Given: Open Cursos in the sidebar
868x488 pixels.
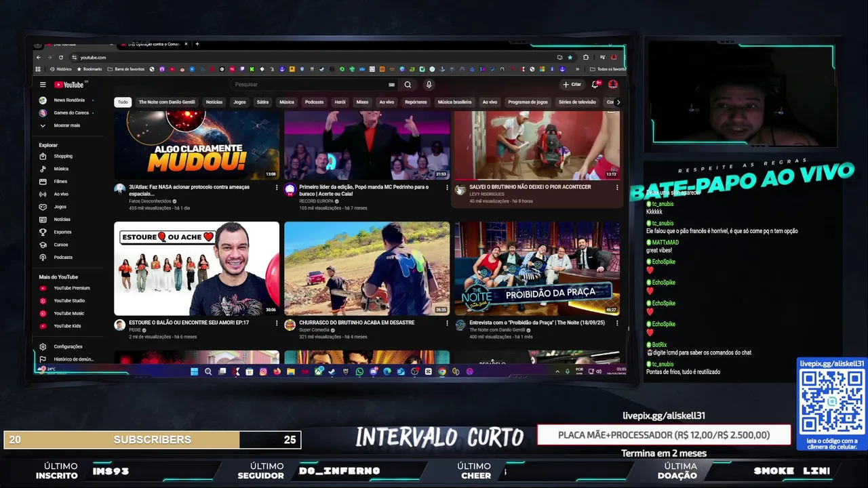Looking at the screenshot, I should (x=61, y=245).
